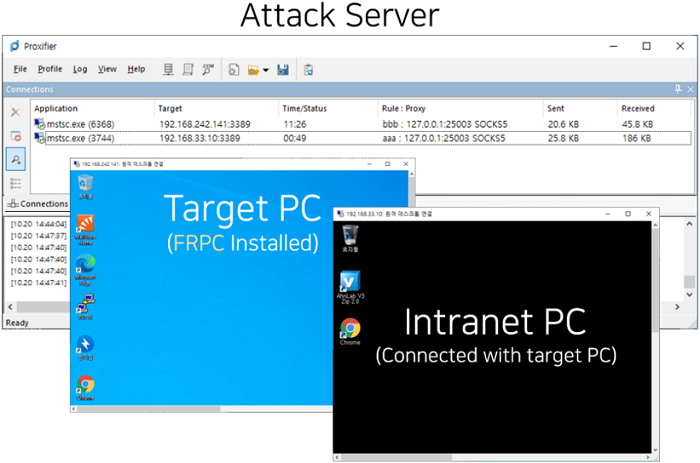700x463 pixels.
Task: Open Chrome icon on Intranet PC desktop
Action: 350,331
